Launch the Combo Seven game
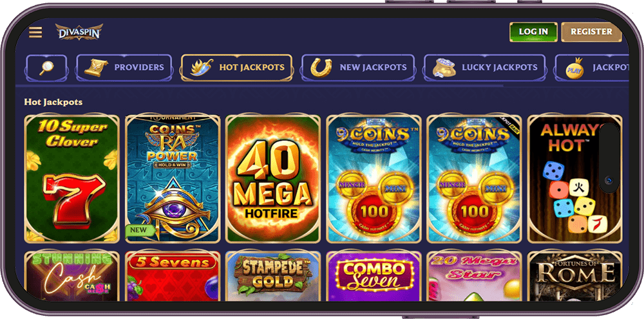Viewport: 644px width, 319px height. tap(374, 276)
